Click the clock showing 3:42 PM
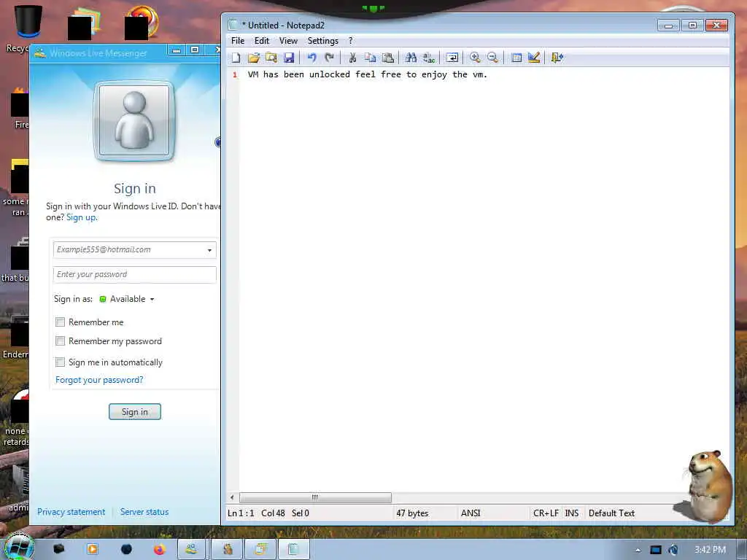 (x=710, y=550)
